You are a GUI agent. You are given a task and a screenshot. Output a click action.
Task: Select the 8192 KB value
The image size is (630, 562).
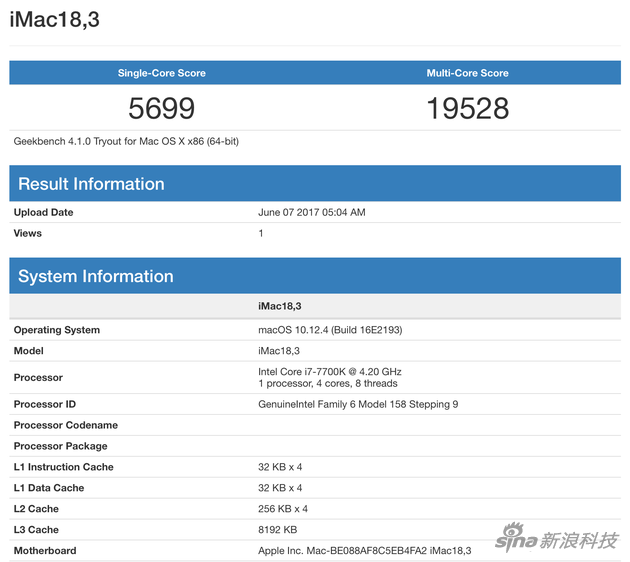(278, 529)
